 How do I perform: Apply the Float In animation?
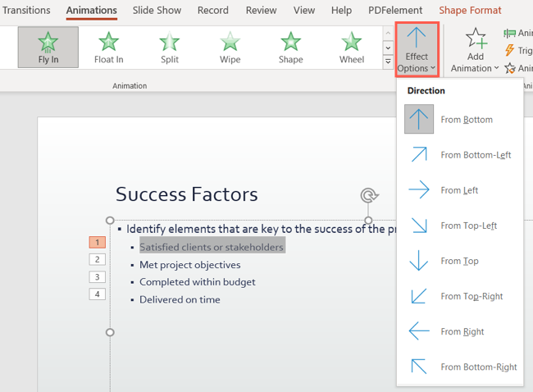point(108,47)
